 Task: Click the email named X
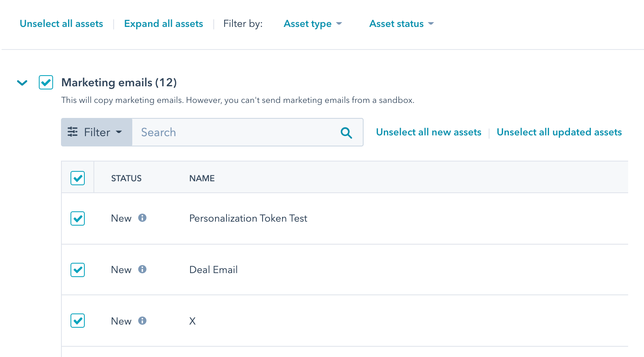192,321
